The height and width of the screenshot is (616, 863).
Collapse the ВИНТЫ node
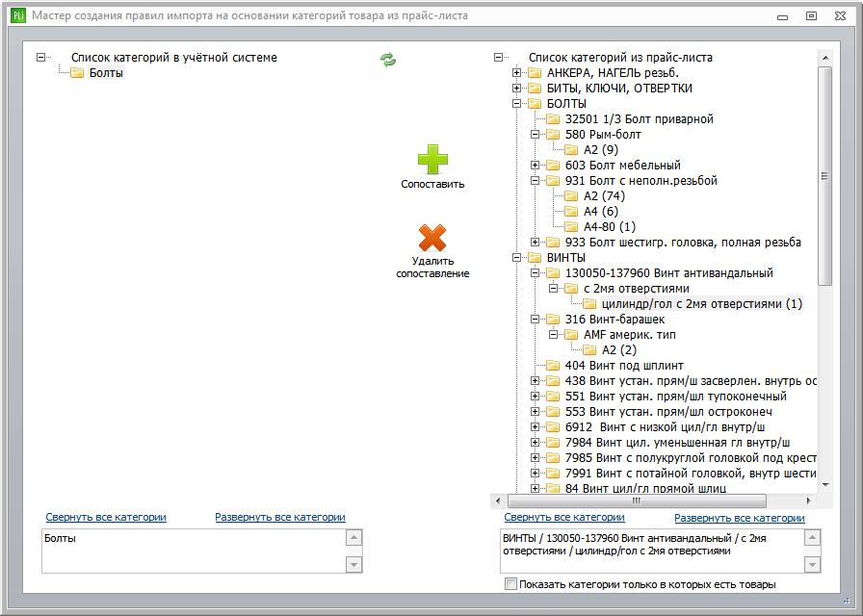516,257
